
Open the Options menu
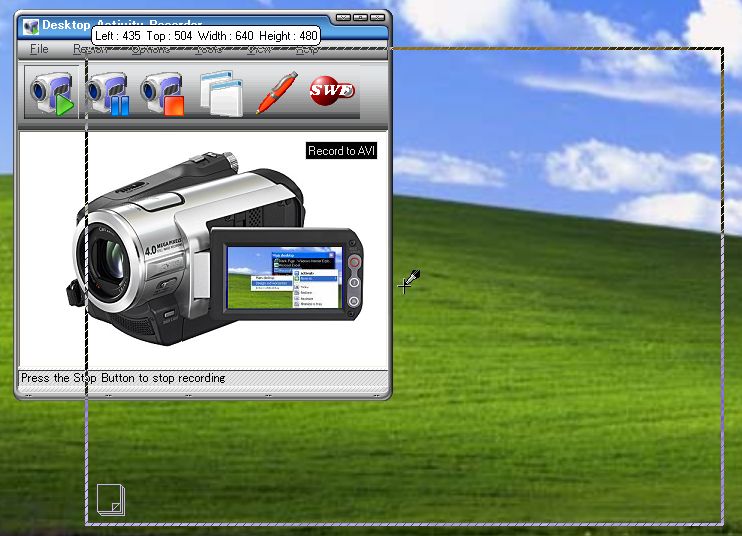(x=150, y=50)
